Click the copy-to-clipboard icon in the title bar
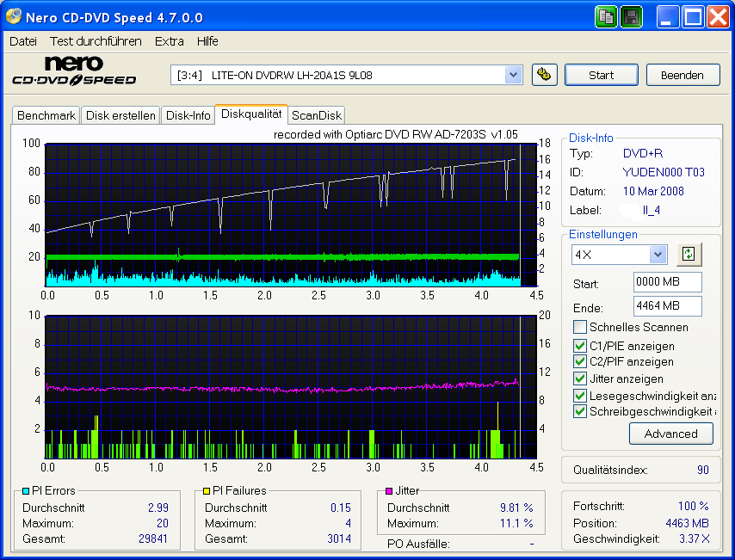Image resolution: width=735 pixels, height=560 pixels. click(606, 16)
